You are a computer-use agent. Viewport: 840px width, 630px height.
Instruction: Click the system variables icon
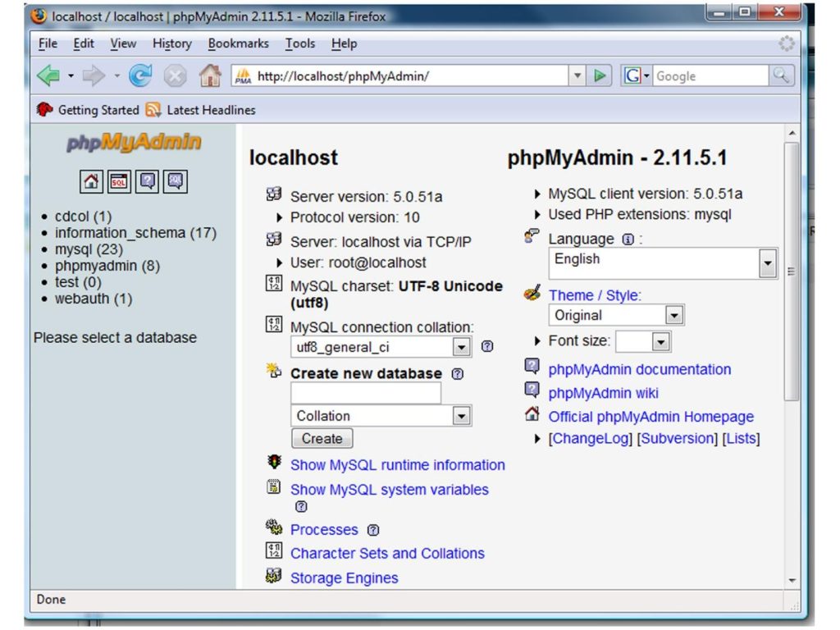point(274,487)
